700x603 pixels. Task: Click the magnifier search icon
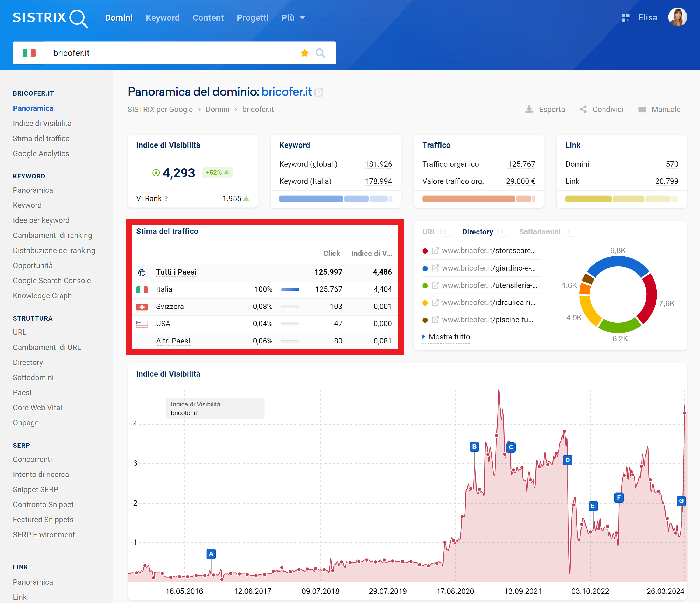pos(320,53)
